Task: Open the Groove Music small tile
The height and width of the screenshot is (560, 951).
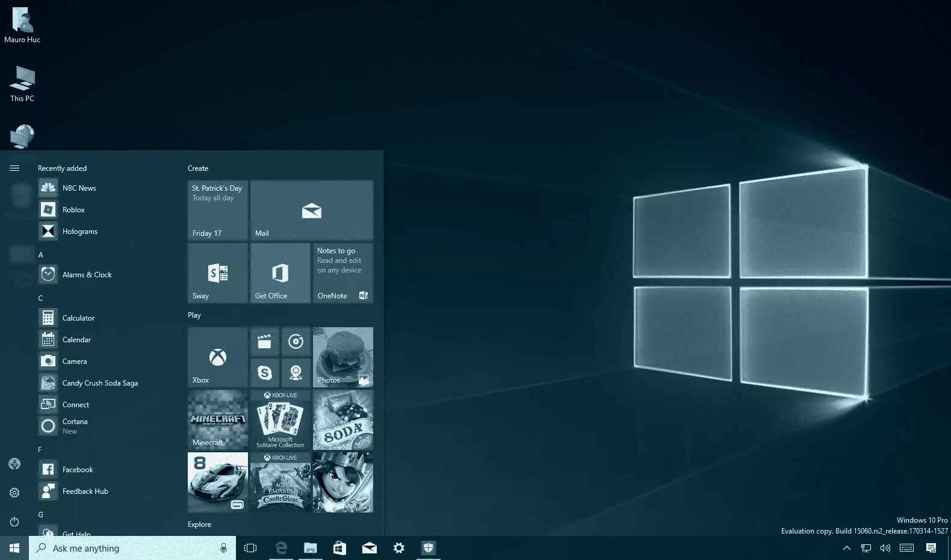Action: (x=296, y=342)
